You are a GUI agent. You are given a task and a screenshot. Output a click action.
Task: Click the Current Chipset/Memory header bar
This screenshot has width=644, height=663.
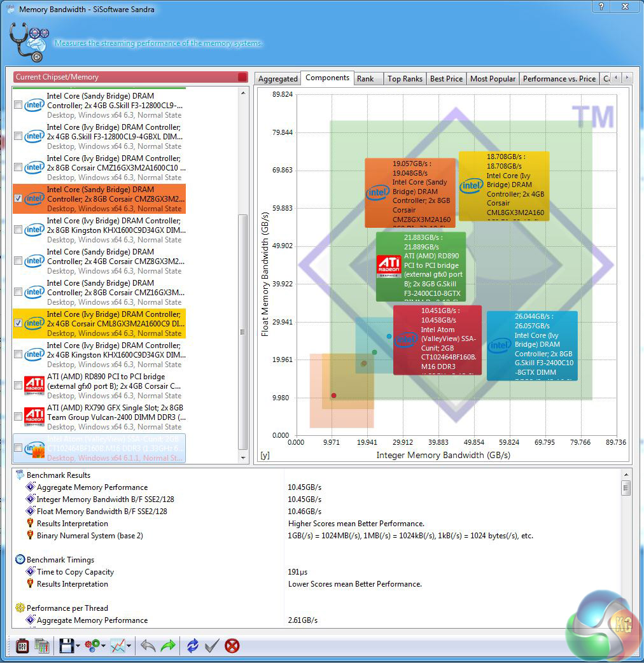click(130, 77)
